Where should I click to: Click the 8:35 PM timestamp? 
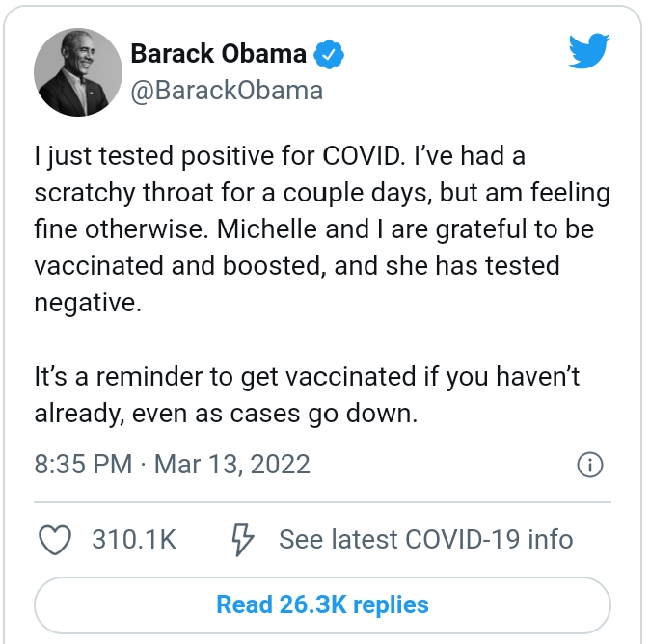[83, 464]
